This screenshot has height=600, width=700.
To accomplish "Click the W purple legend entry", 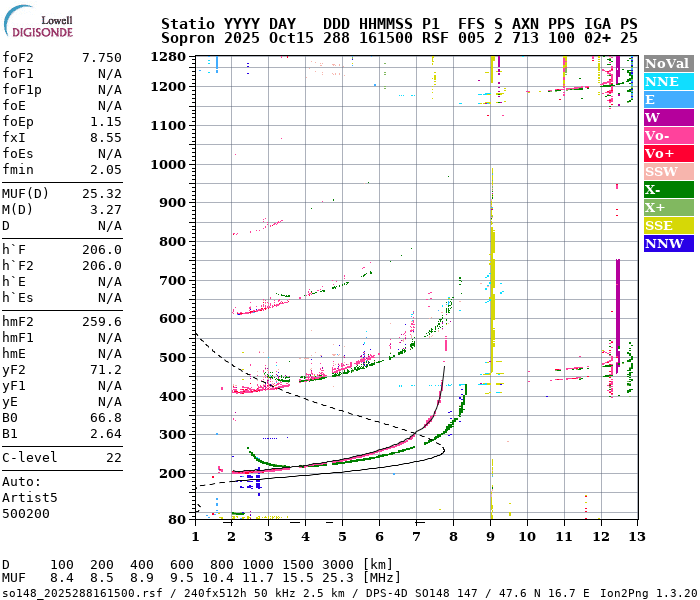I will tap(667, 117).
